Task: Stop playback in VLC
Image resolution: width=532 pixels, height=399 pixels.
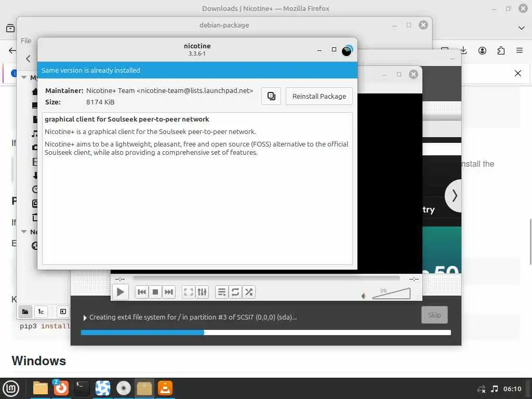Action: click(155, 292)
